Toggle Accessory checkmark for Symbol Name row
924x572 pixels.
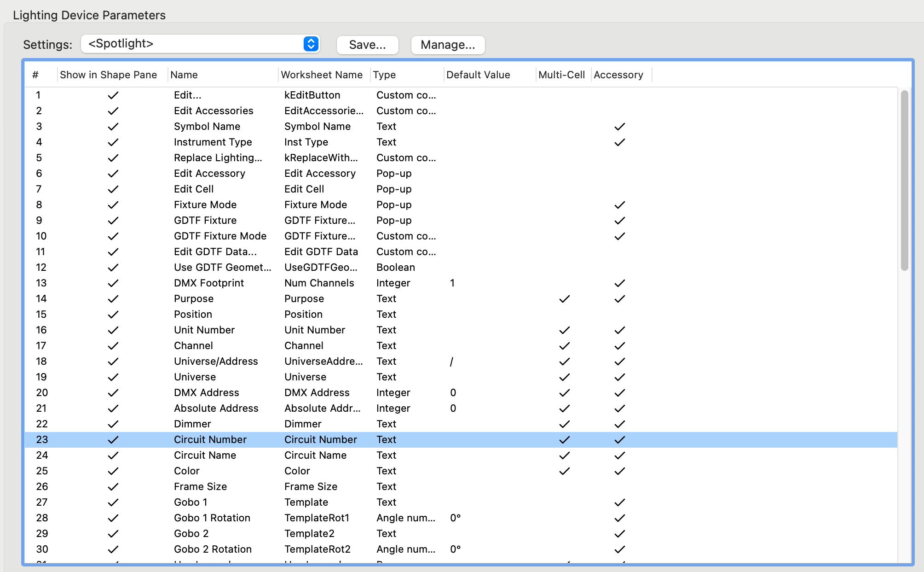point(619,127)
